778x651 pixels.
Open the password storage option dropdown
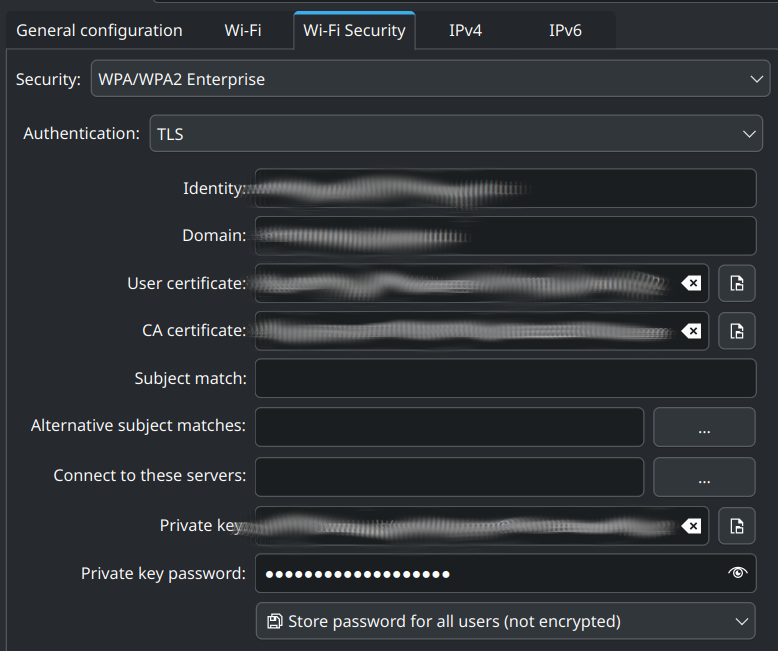(506, 621)
